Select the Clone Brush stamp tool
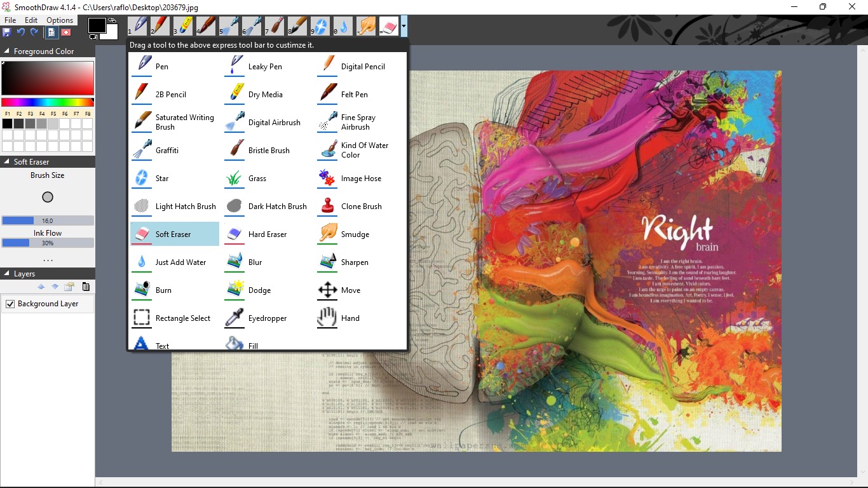868x488 pixels. pyautogui.click(x=360, y=206)
